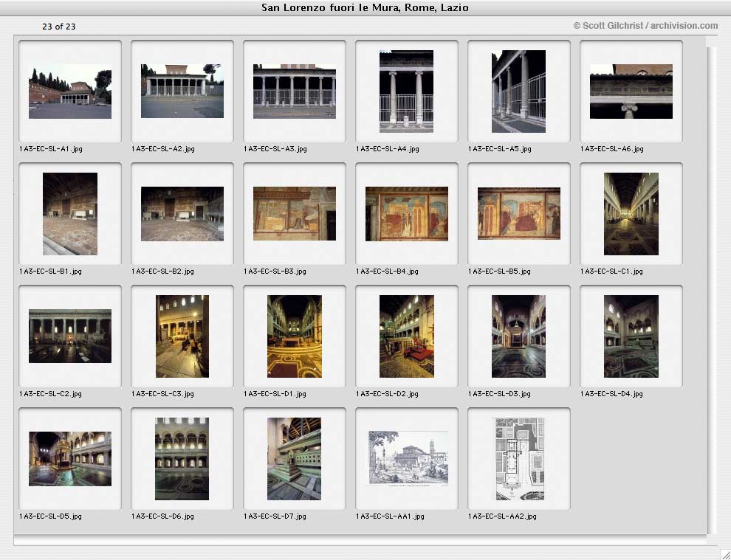
Task: Click the filename label 1A3-EC-SL-D5.jpg
Action: 50,516
